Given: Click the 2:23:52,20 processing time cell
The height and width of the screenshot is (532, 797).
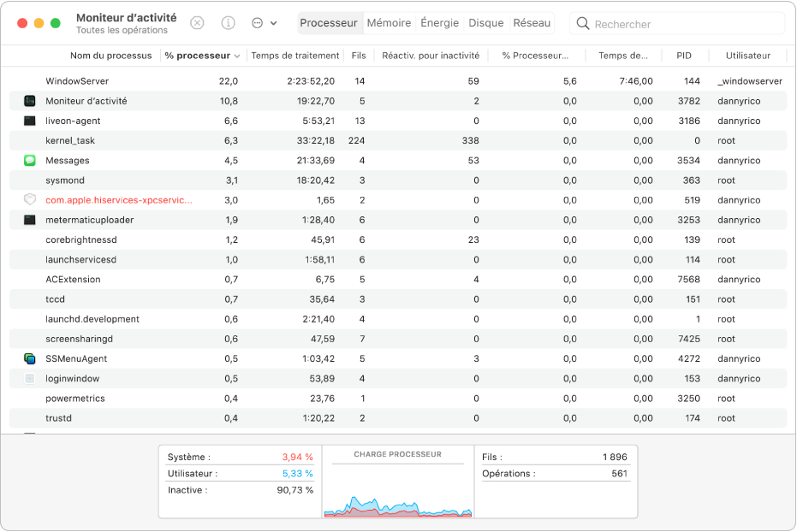Looking at the screenshot, I should 311,81.
